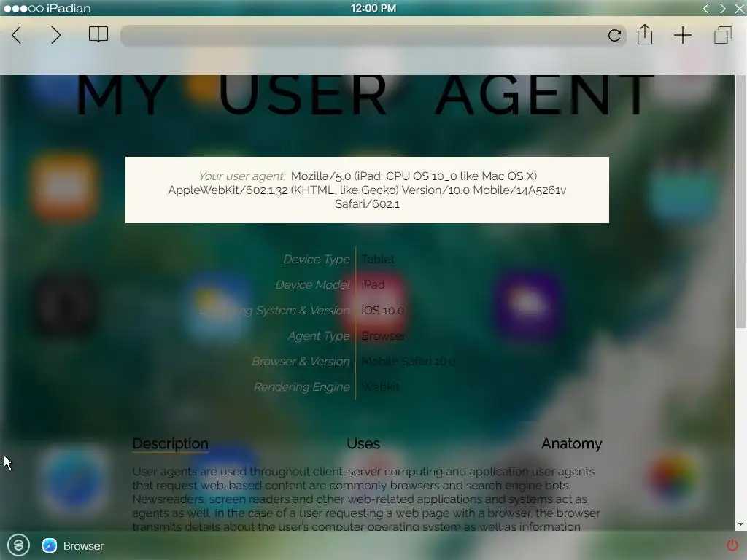Click the "Agent Type" label

(319, 336)
